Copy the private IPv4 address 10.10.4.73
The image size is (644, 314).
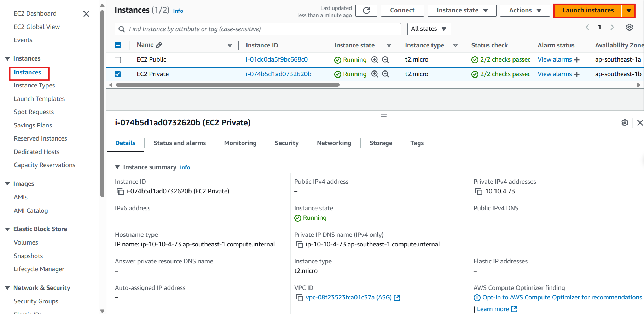click(x=479, y=192)
